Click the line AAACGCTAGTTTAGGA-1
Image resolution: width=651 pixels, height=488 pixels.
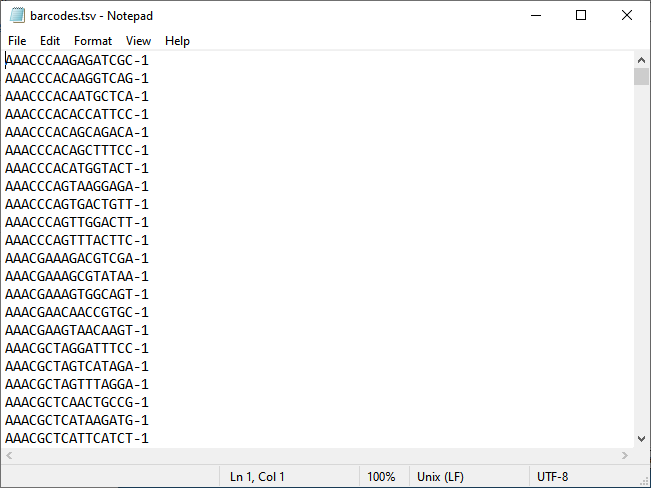coord(77,384)
